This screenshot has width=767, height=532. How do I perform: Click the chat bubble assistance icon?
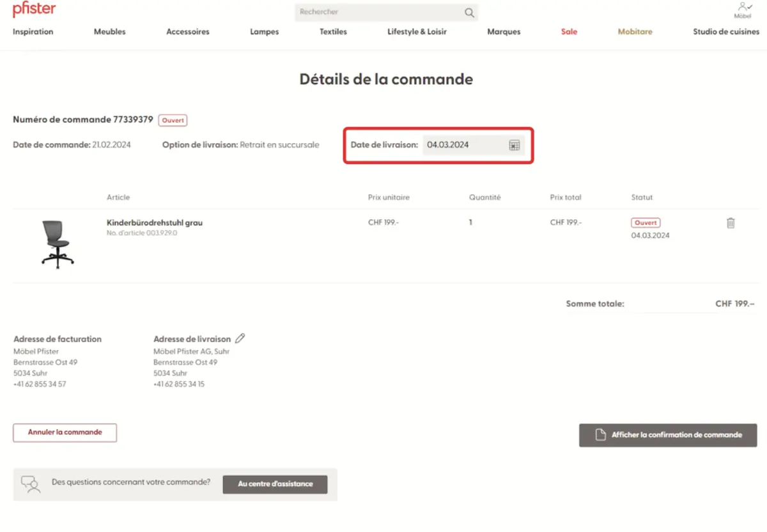pos(30,483)
